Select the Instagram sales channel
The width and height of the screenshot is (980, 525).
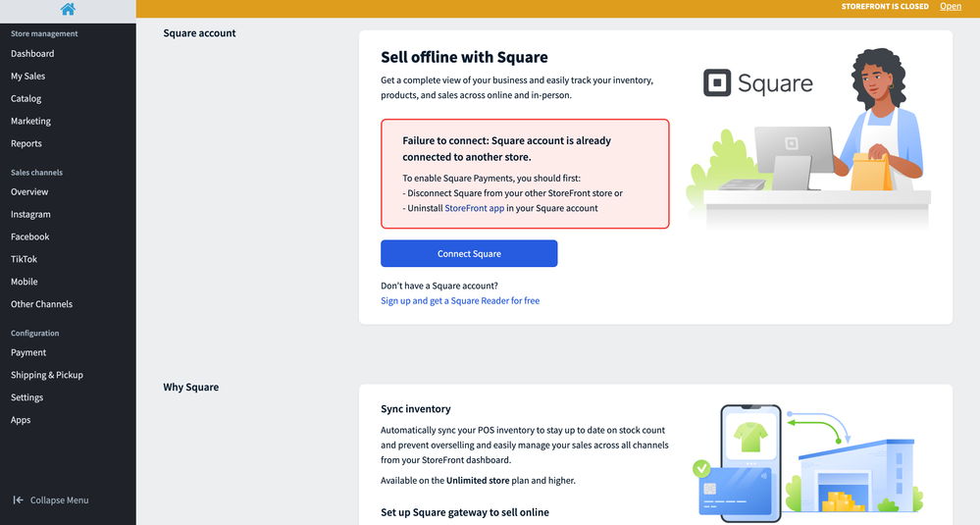pyautogui.click(x=30, y=215)
